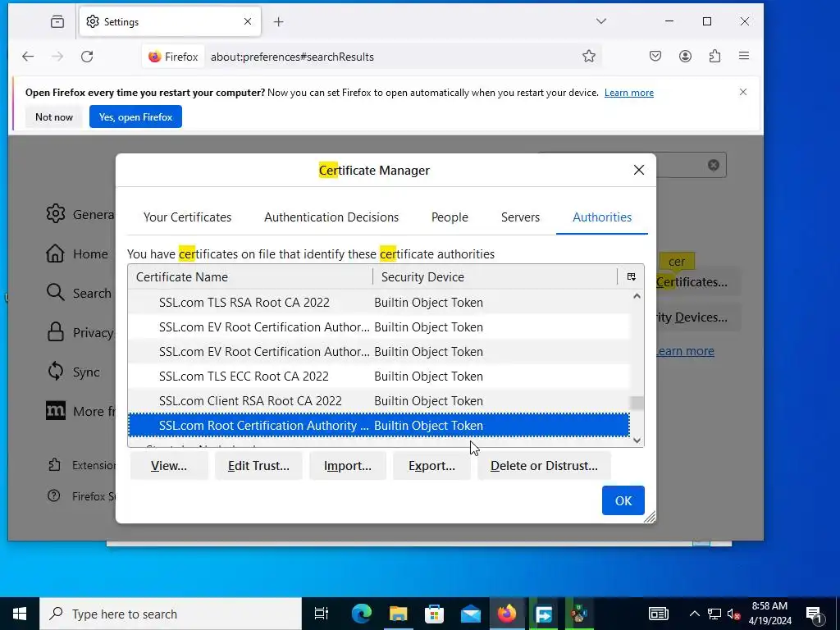The width and height of the screenshot is (840, 630).
Task: Open Mail app from taskbar
Action: 471,614
